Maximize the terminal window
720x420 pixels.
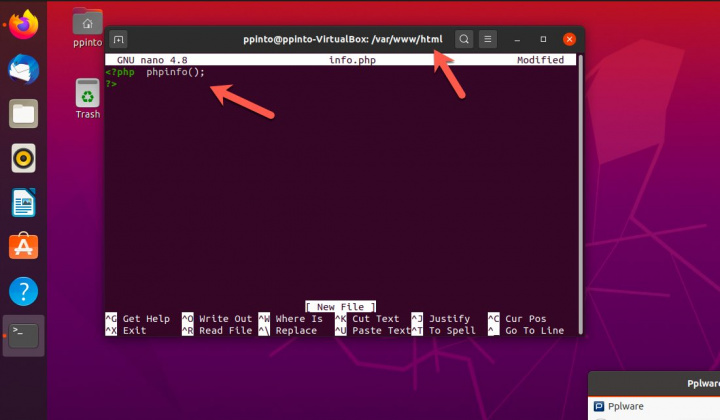(543, 40)
